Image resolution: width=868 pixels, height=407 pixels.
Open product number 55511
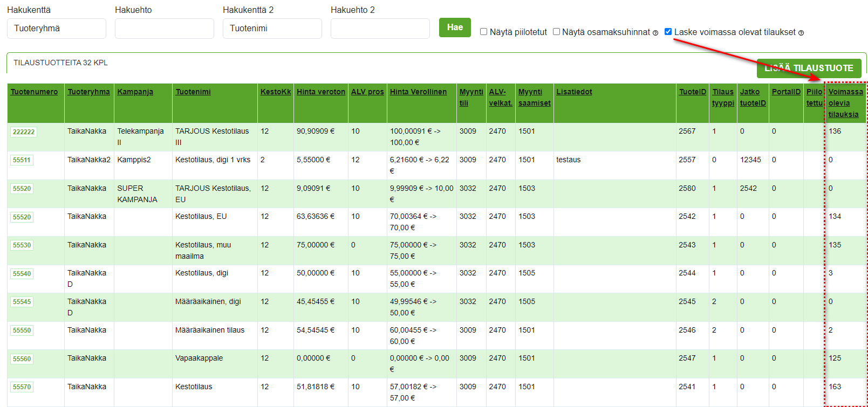[22, 160]
